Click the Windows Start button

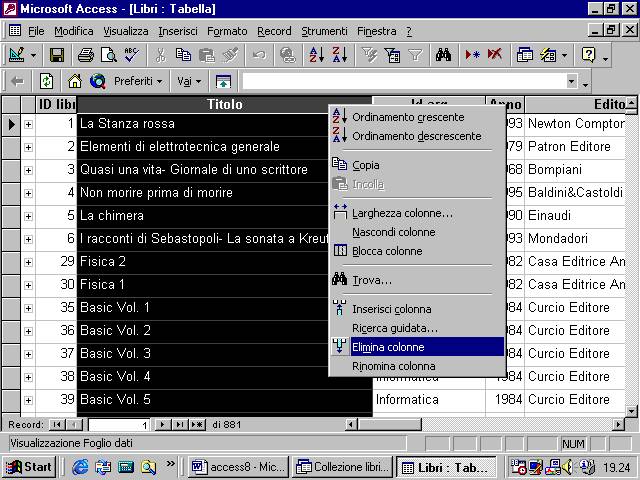pyautogui.click(x=29, y=467)
